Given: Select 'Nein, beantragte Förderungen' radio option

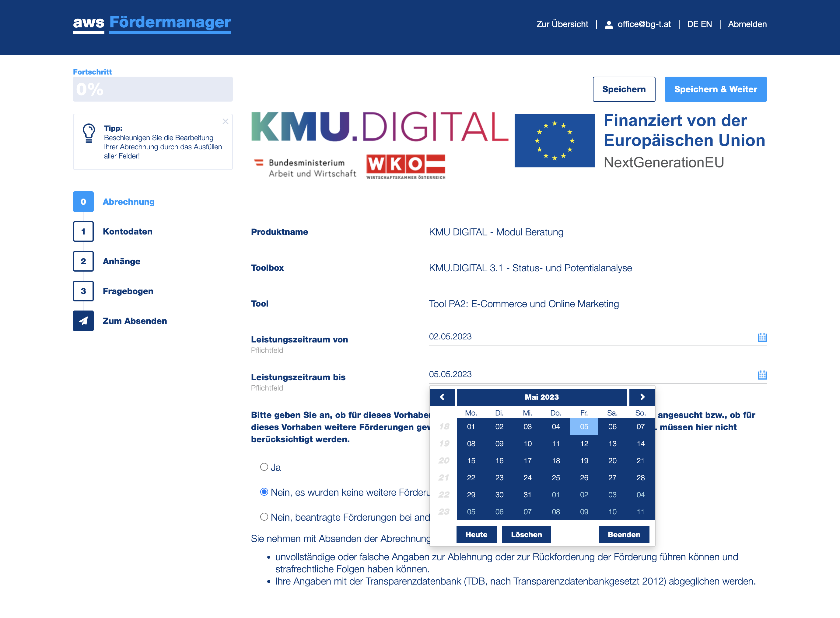Looking at the screenshot, I should tap(264, 517).
